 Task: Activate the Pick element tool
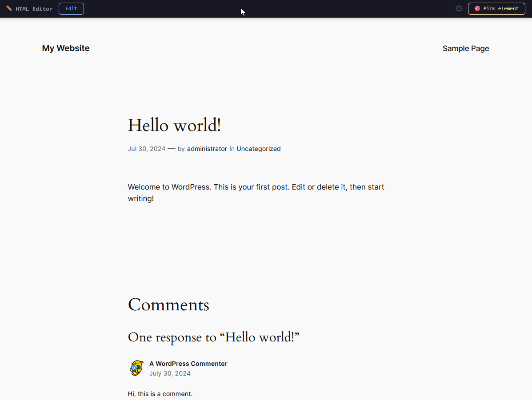[496, 8]
